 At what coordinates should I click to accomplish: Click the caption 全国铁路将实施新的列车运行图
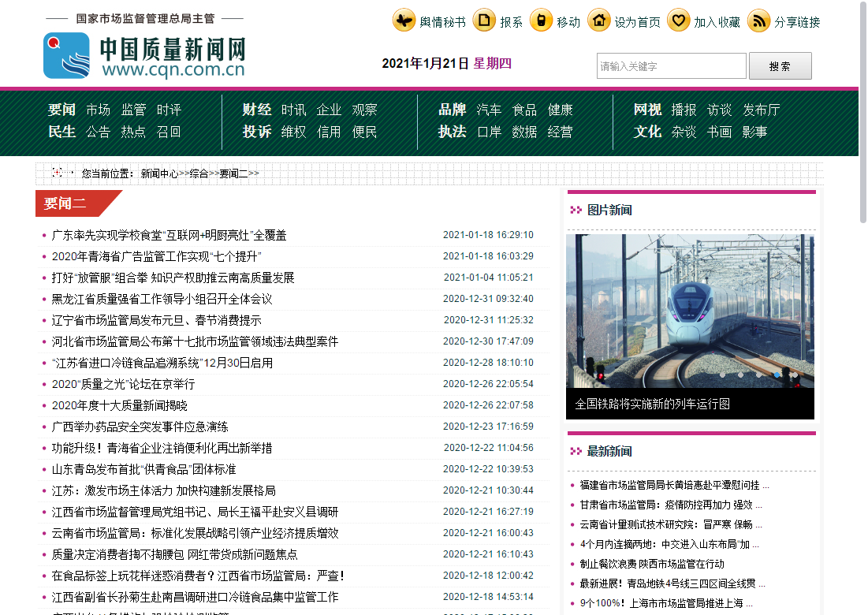652,404
